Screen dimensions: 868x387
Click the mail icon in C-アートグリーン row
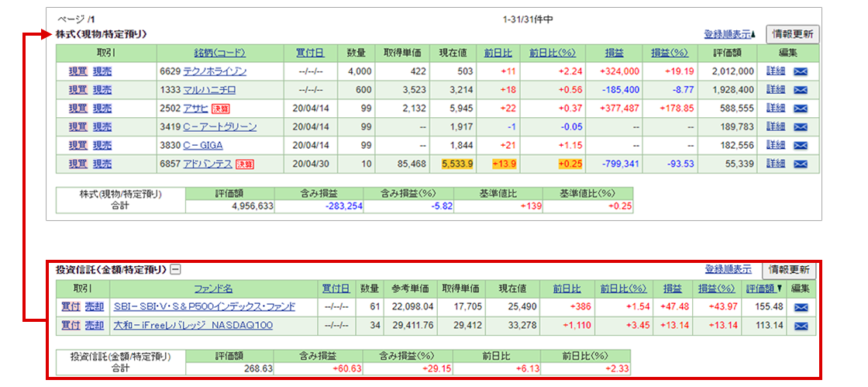[801, 127]
